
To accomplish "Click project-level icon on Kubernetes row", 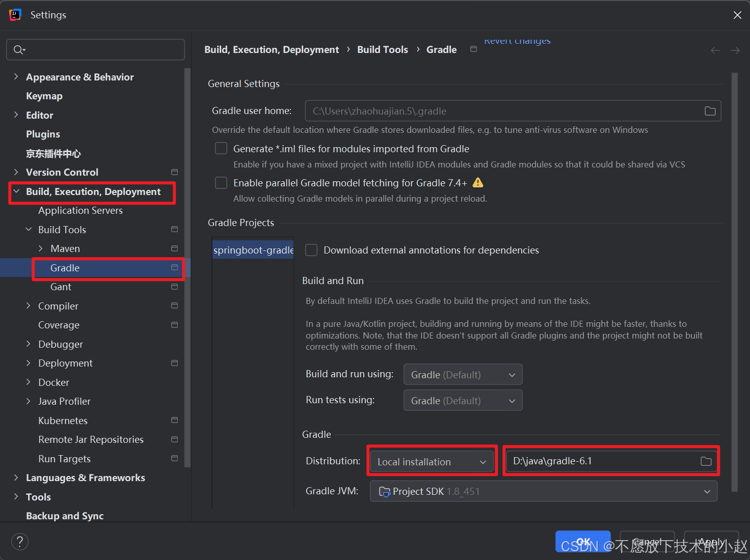I will [174, 421].
